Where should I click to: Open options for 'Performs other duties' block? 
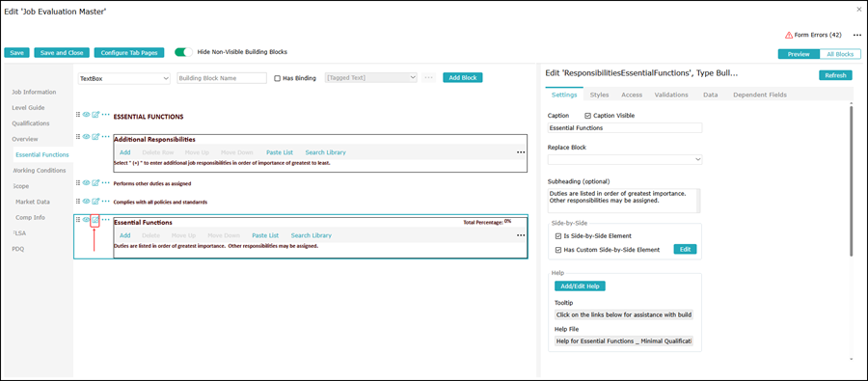(106, 182)
